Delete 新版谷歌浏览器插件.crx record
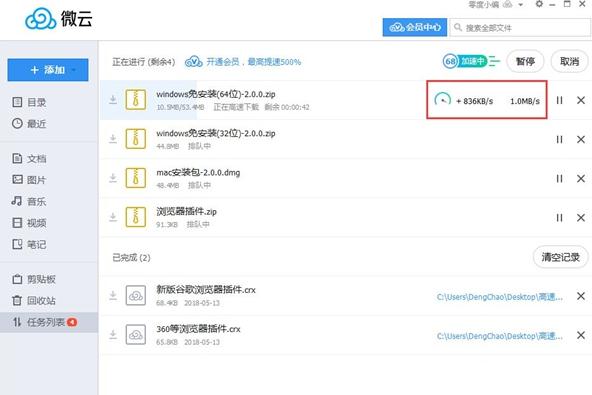The width and height of the screenshot is (592, 395). tap(581, 296)
